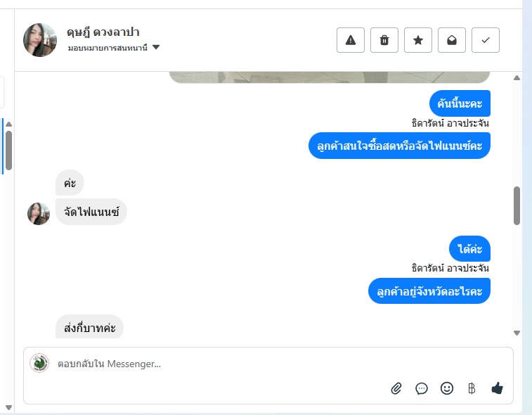Open the emoji picker

447,388
